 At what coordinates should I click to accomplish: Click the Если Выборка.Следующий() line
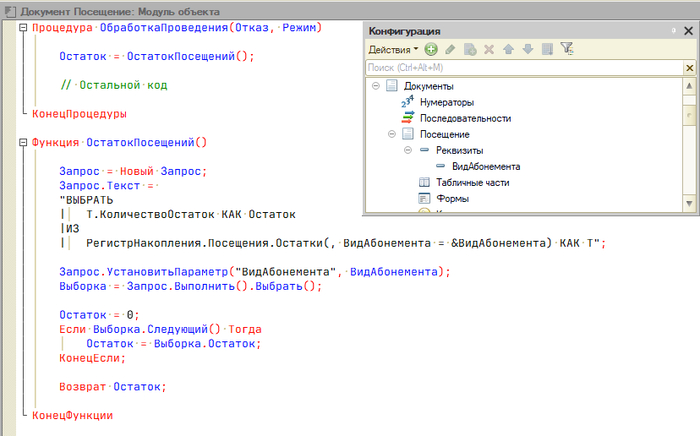(160, 329)
